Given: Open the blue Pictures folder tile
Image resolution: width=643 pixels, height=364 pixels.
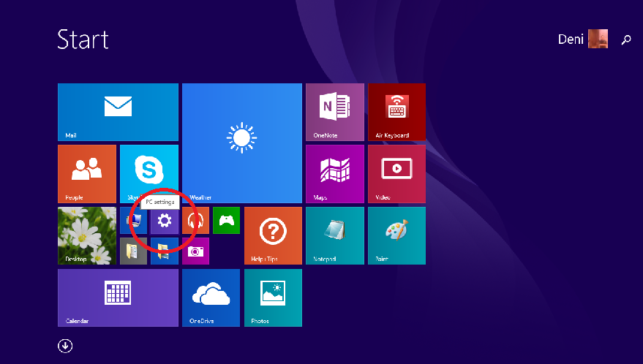Looking at the screenshot, I should tap(165, 251).
